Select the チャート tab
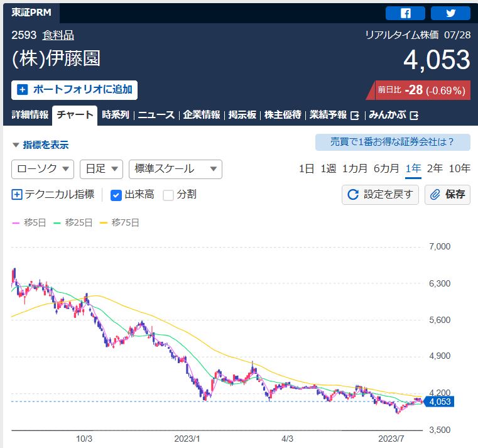Screen dimensions: 478x448 pyautogui.click(x=75, y=115)
